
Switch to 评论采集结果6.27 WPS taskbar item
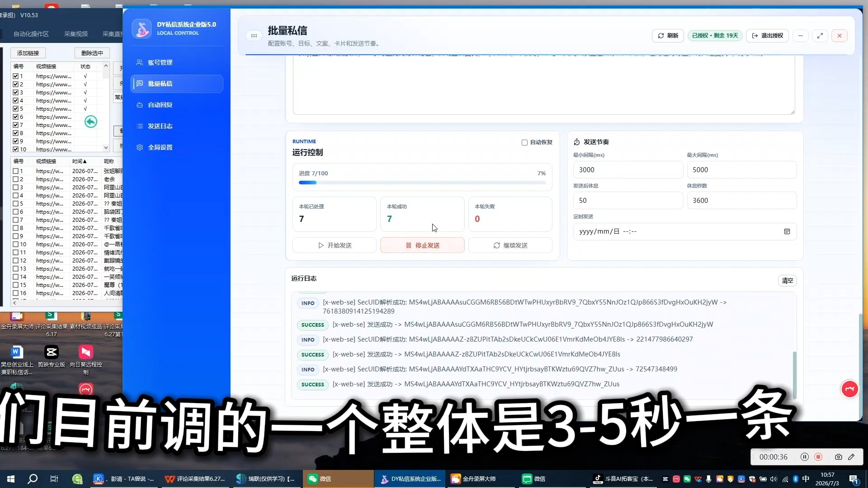195,479
